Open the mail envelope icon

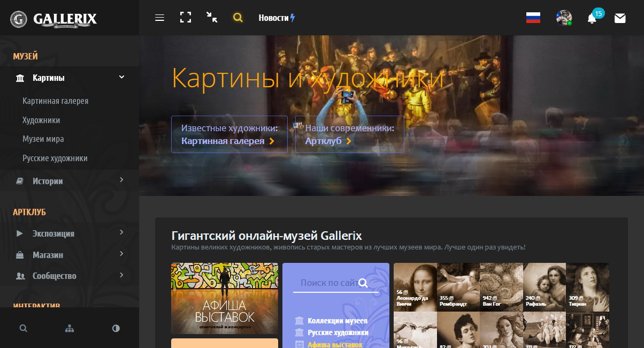620,18
